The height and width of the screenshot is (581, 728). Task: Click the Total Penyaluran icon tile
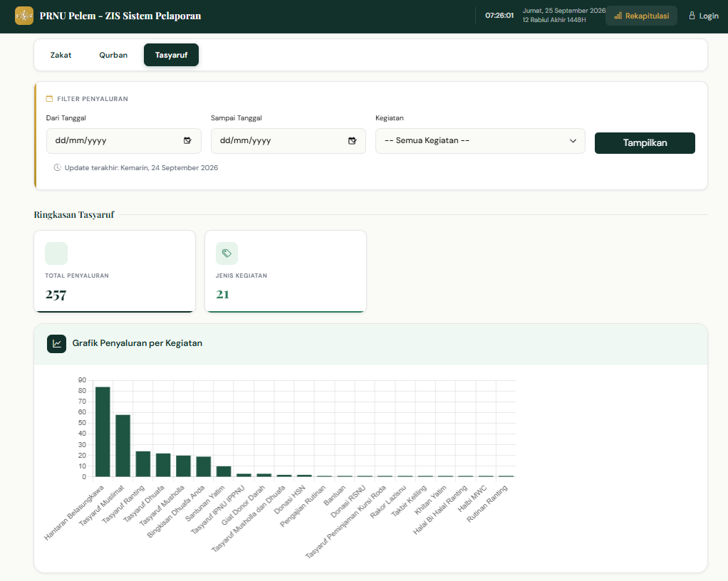click(56, 253)
